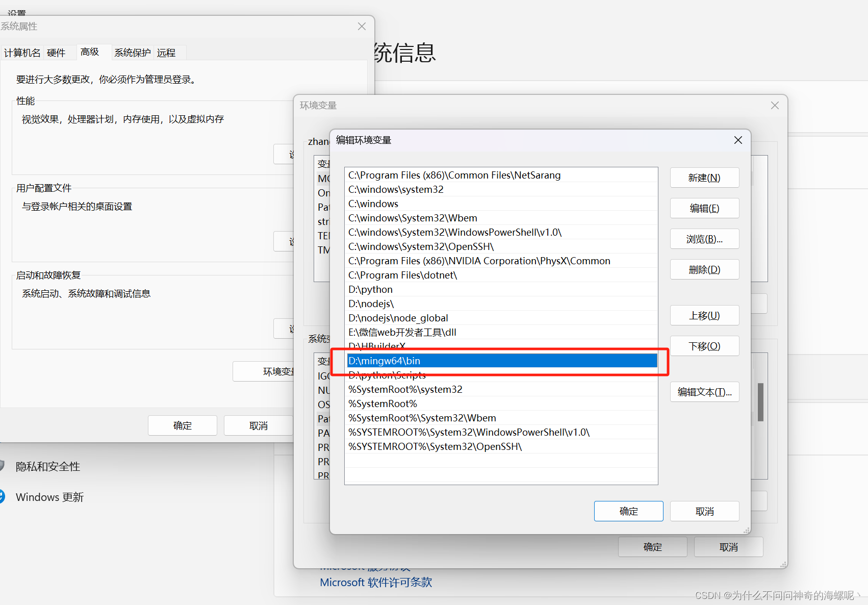Click the 隐私和安全性 shield icon
Screen dimensions: 868x605
pyautogui.click(x=2, y=466)
